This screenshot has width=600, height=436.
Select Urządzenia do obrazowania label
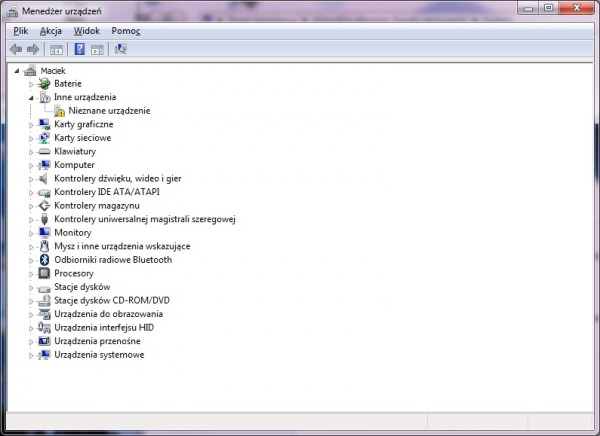(x=109, y=314)
